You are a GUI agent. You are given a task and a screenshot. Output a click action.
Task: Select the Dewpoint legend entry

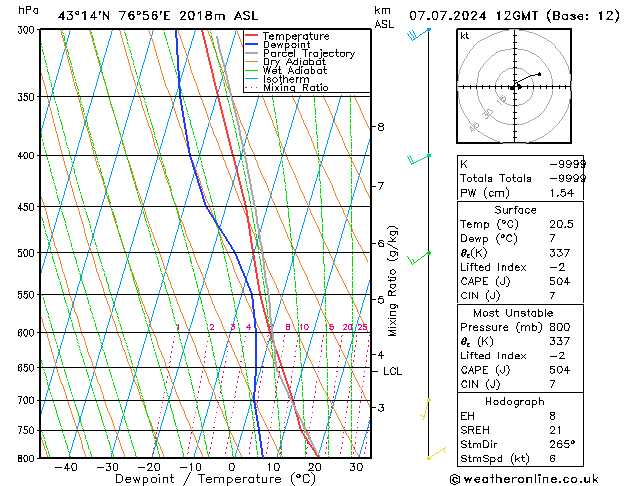[x=286, y=45]
